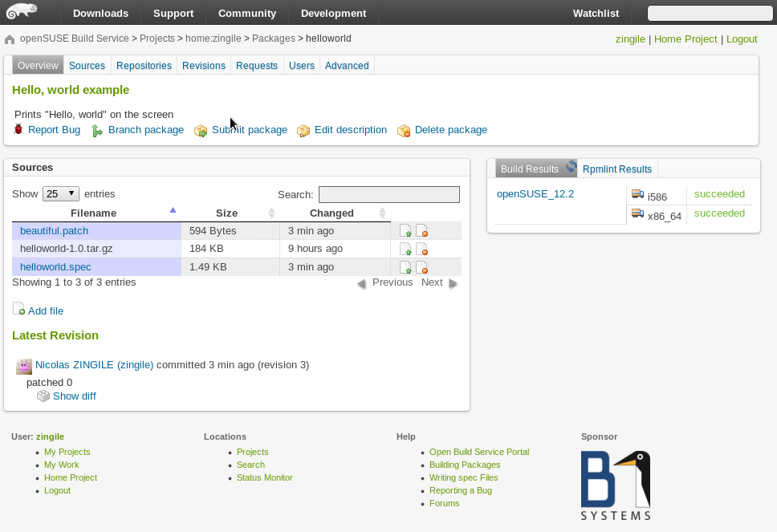The image size is (777, 532).
Task: Click the openSUSE chameleon logo
Action: [21, 12]
